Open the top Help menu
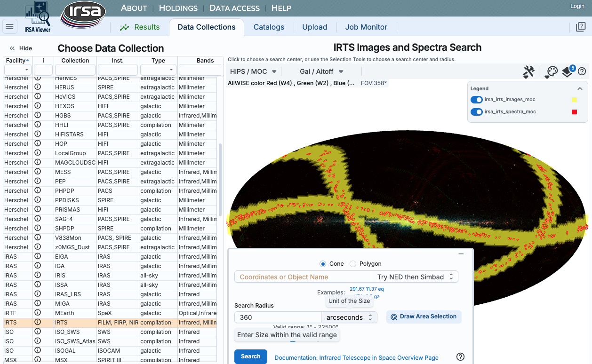Viewport: 592px width, 364px height. [281, 8]
